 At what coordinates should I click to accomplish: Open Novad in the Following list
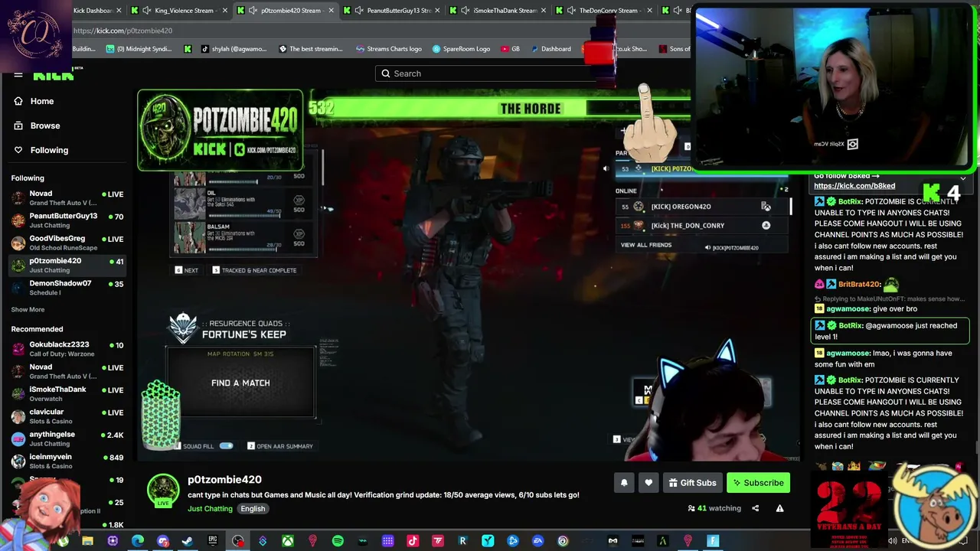click(x=67, y=198)
